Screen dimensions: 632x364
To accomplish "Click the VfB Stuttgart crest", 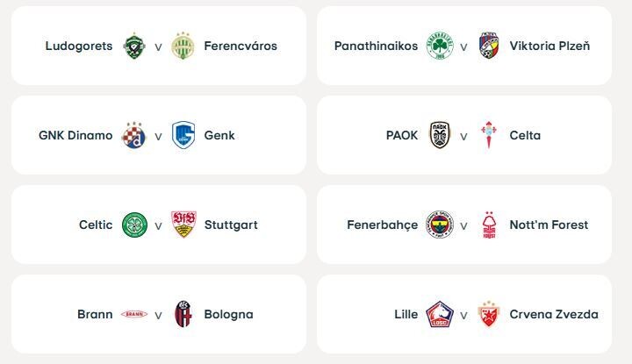I will [x=183, y=225].
